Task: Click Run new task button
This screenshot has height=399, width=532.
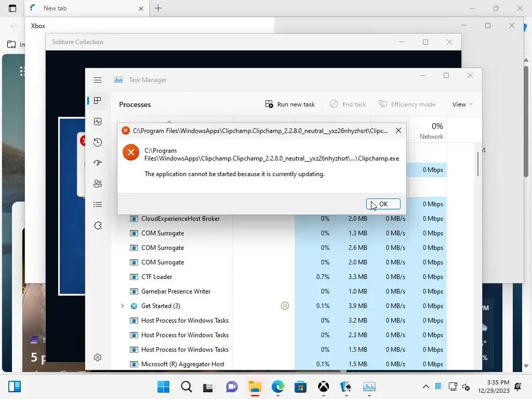Action: 290,104
